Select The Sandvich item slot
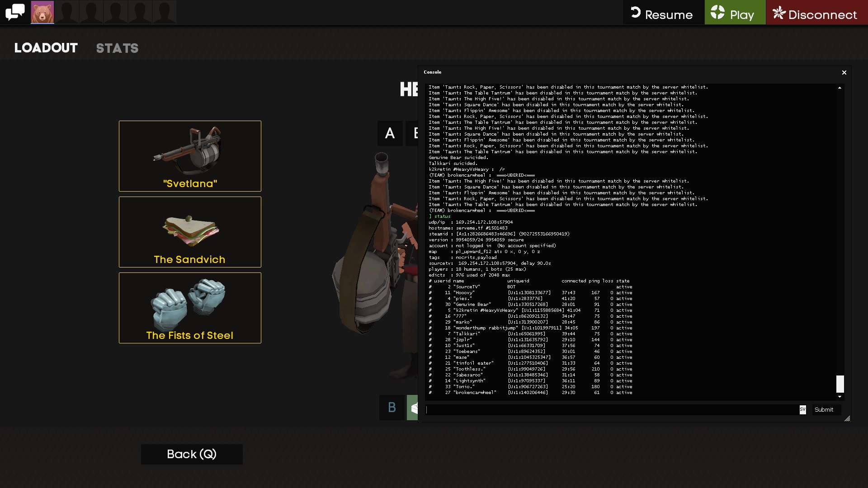 point(190,232)
